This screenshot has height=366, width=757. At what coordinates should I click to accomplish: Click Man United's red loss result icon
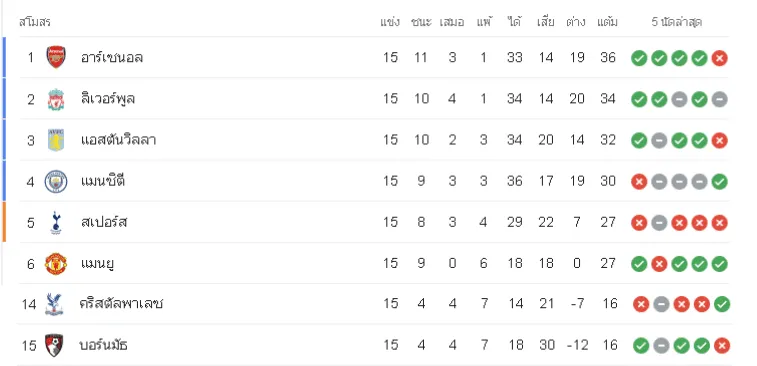[x=659, y=264]
